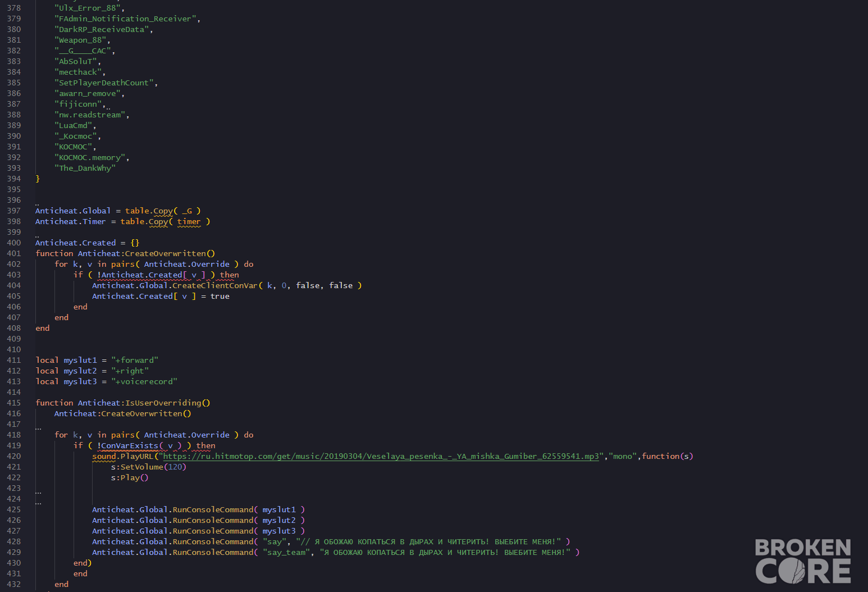Click line number 394 in the gutter
Viewport: 868px width, 592px height.
pos(14,179)
